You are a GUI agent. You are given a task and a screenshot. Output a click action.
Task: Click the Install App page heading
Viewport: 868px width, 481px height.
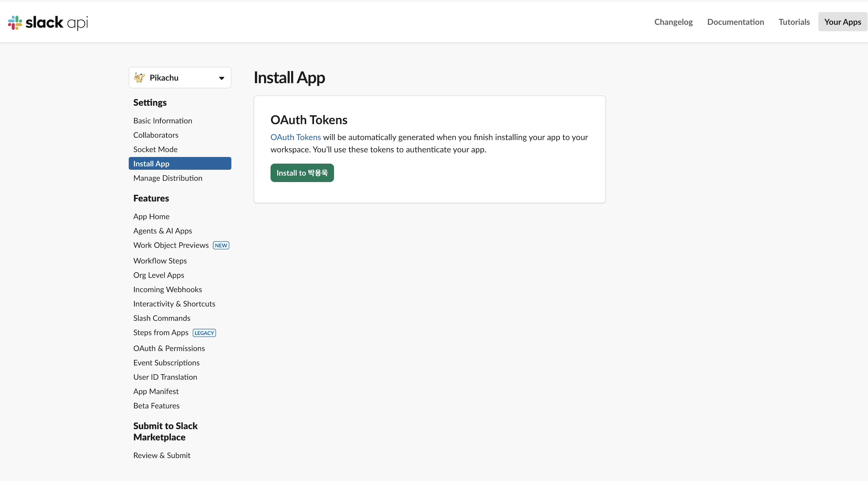tap(289, 78)
